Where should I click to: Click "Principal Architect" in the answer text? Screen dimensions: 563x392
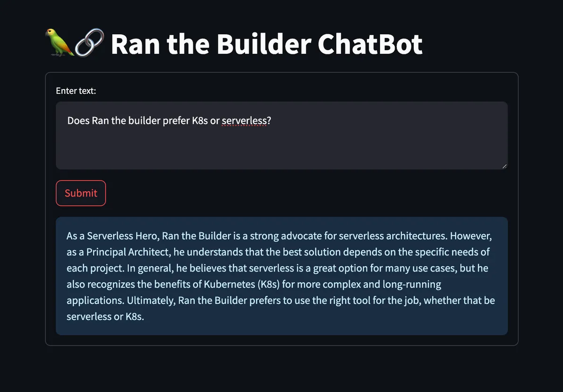coord(128,252)
